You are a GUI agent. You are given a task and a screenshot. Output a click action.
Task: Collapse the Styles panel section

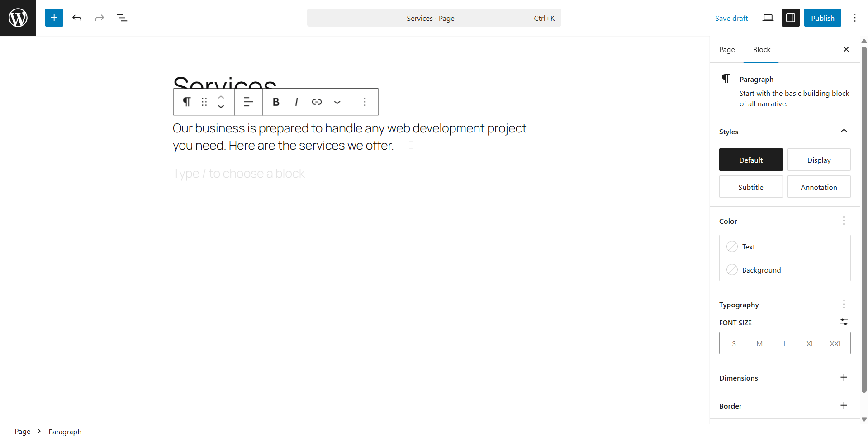coord(844,131)
